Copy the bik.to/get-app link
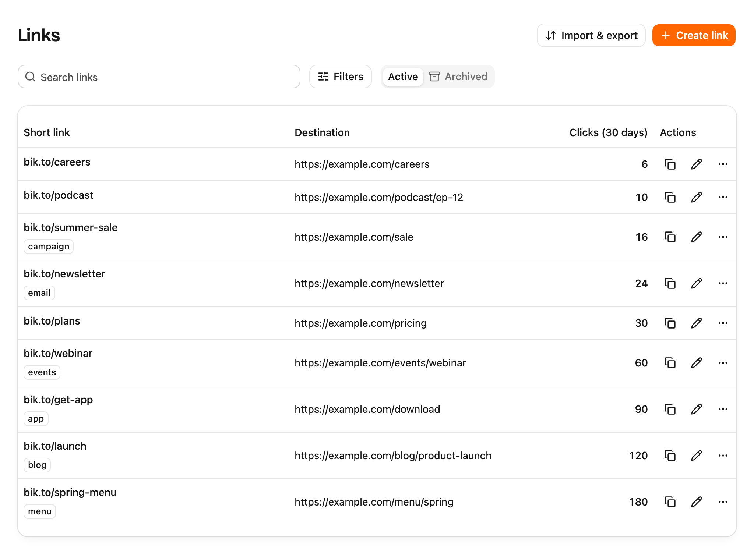Screen dimensions: 754x560 (670, 409)
